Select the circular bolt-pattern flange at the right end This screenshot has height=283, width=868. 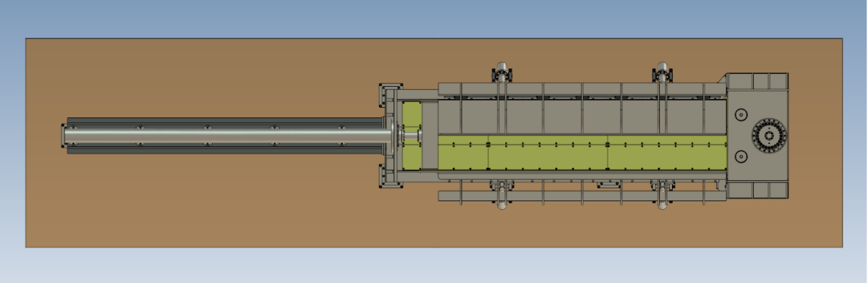(768, 135)
